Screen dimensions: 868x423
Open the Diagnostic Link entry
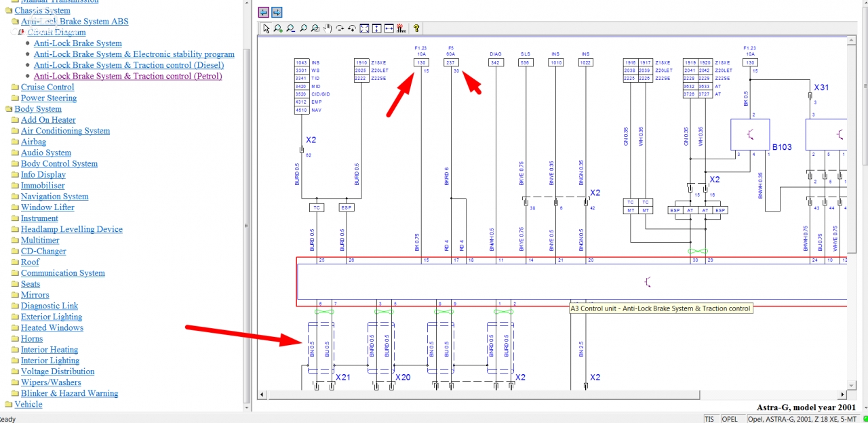pyautogui.click(x=50, y=306)
